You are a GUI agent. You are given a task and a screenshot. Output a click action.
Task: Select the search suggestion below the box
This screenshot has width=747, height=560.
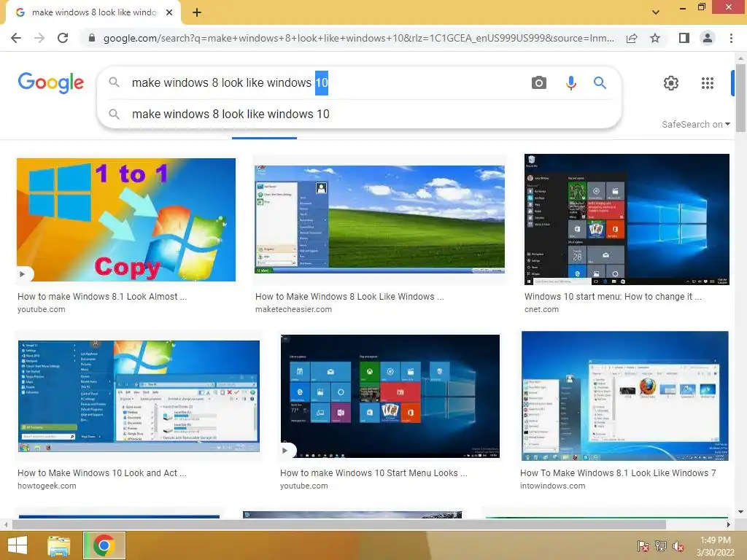[x=359, y=114]
